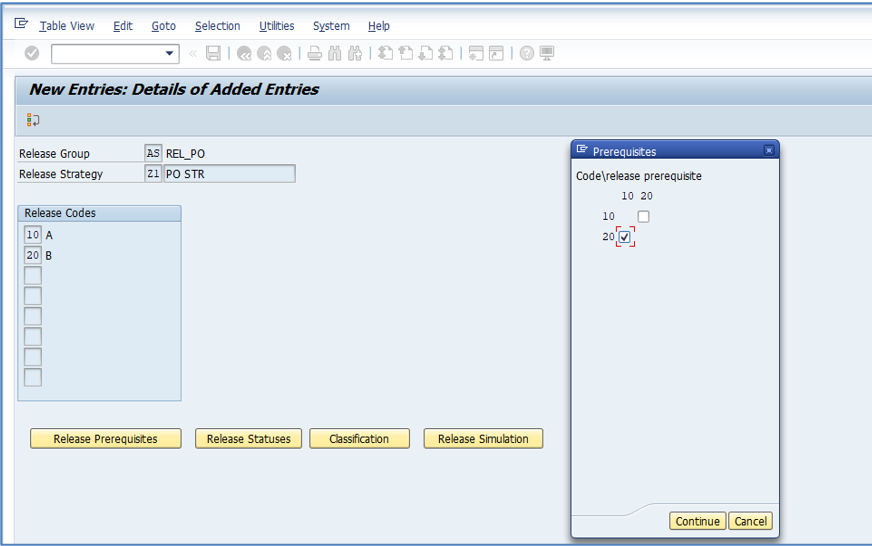Click the Release Statuses button
This screenshot has width=872, height=546.
[x=249, y=439]
